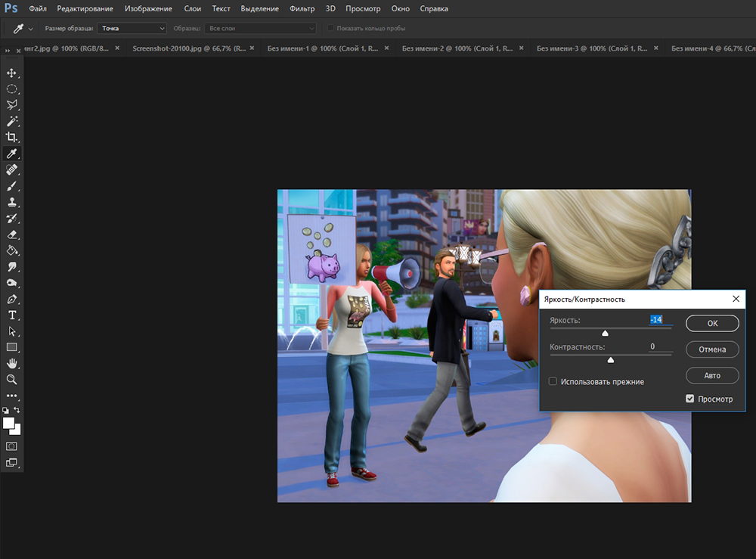Pick the Brush tool
The height and width of the screenshot is (559, 756).
[x=11, y=186]
